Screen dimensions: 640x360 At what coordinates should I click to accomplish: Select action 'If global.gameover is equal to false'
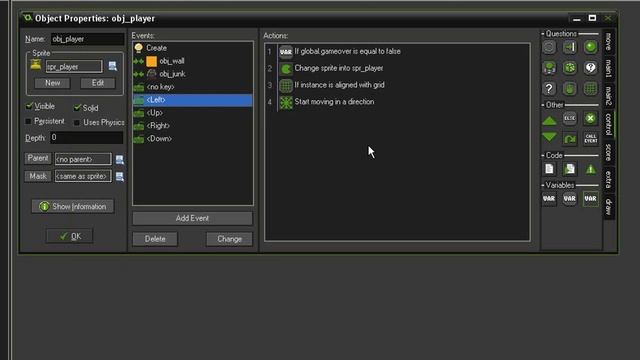pos(347,51)
